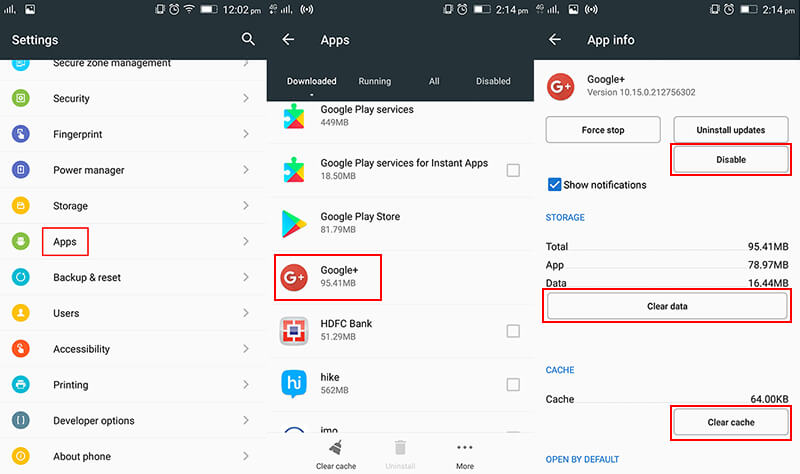
Task: Tap the green Apps settings icon
Action: point(21,241)
